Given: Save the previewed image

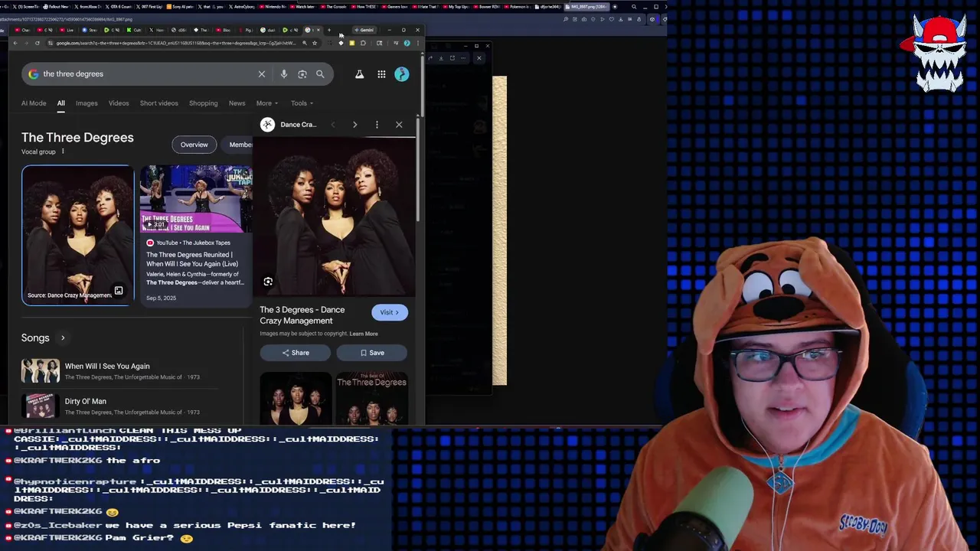Looking at the screenshot, I should pos(371,353).
